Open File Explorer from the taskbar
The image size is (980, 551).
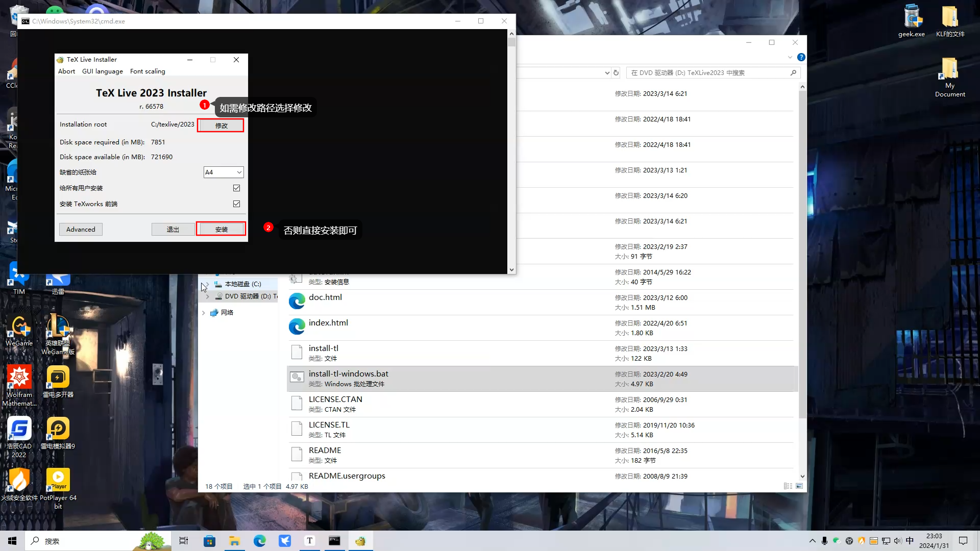pyautogui.click(x=234, y=541)
